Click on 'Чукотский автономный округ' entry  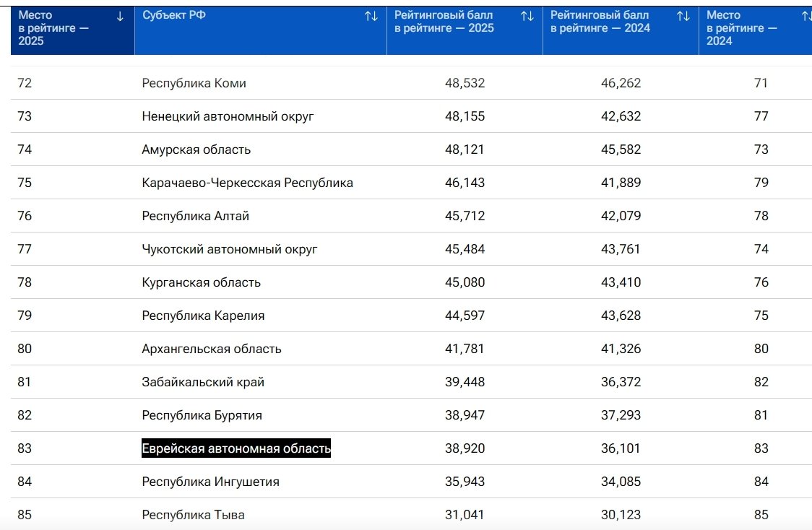pos(229,249)
